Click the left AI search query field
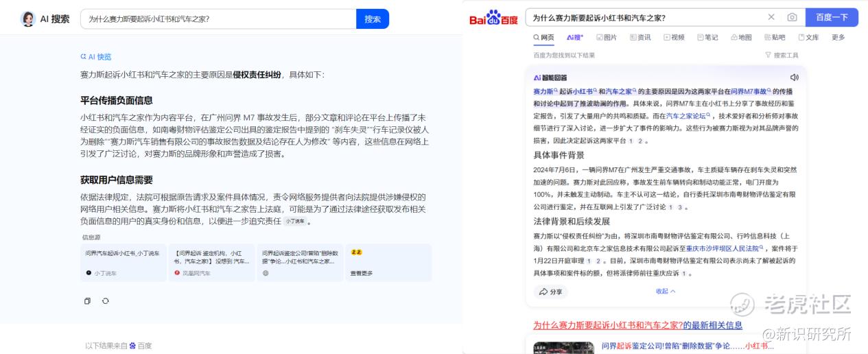 (x=218, y=19)
